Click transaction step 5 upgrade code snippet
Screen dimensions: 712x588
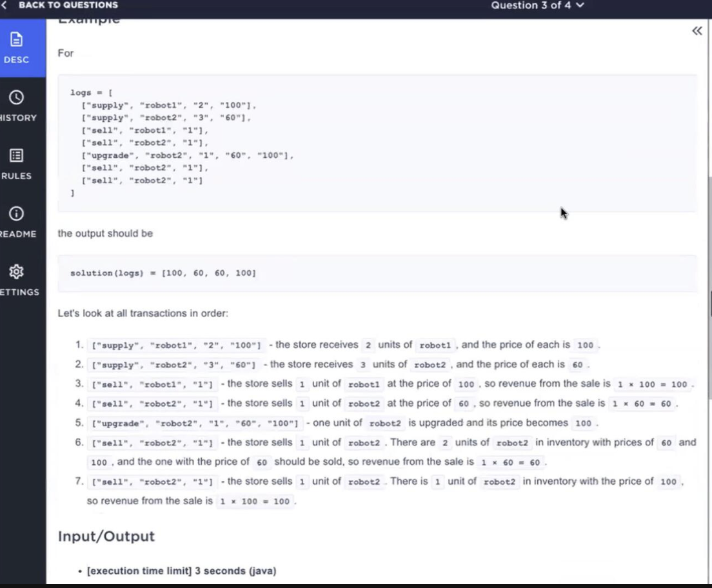tap(195, 424)
